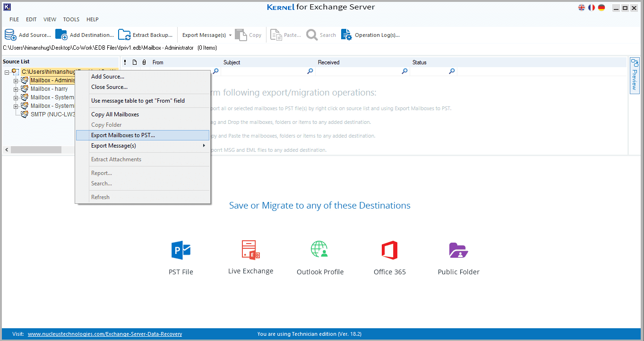Collapse the root source tree node

(7, 72)
